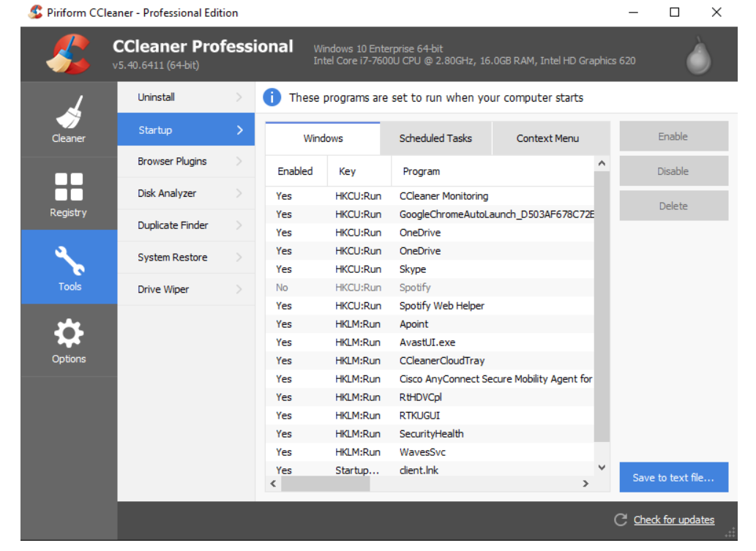Click the vertical scrollbar thumb
756x551 pixels.
(x=602, y=306)
